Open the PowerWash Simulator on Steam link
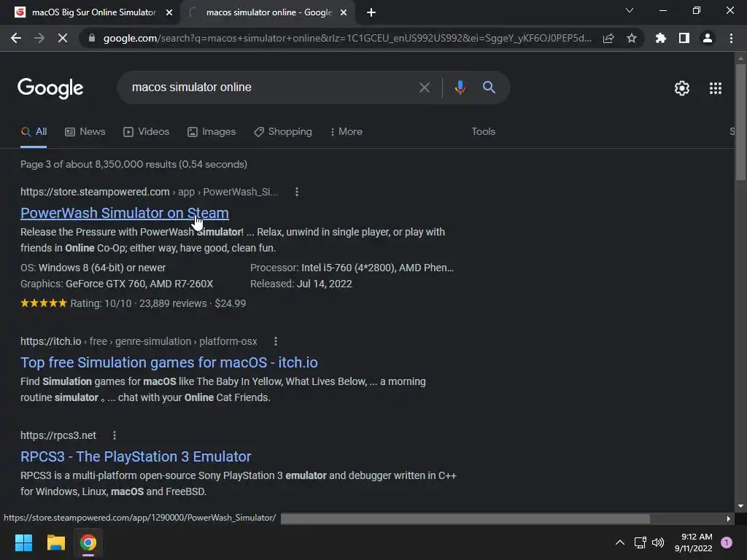Image resolution: width=747 pixels, height=560 pixels. pos(124,214)
